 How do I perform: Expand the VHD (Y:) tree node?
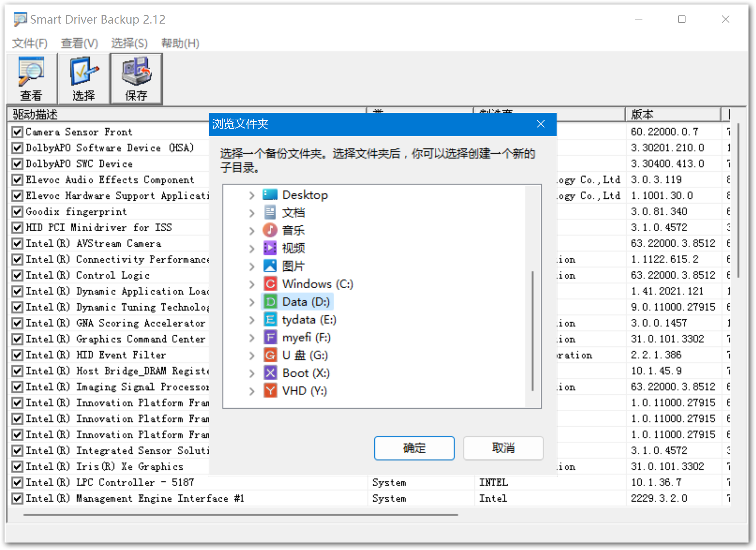(x=252, y=391)
